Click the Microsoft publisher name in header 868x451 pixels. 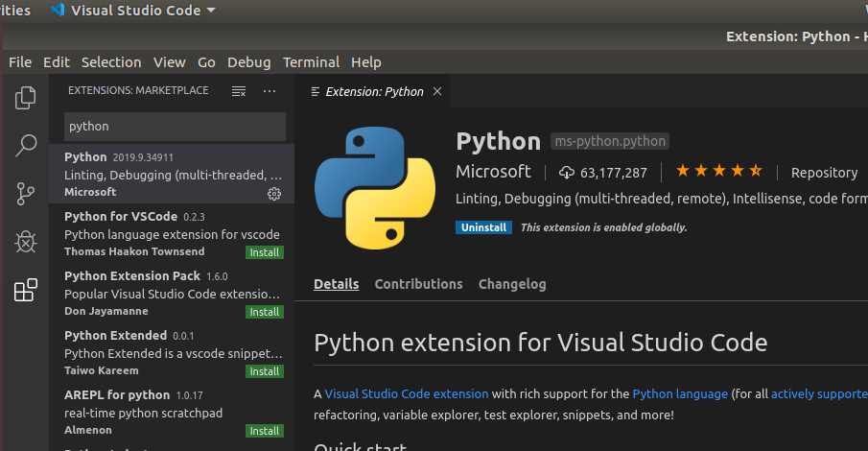(493, 172)
